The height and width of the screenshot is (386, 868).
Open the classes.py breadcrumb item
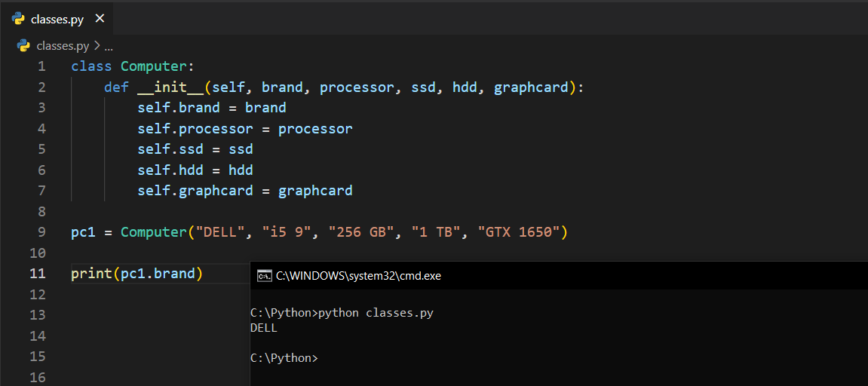62,46
